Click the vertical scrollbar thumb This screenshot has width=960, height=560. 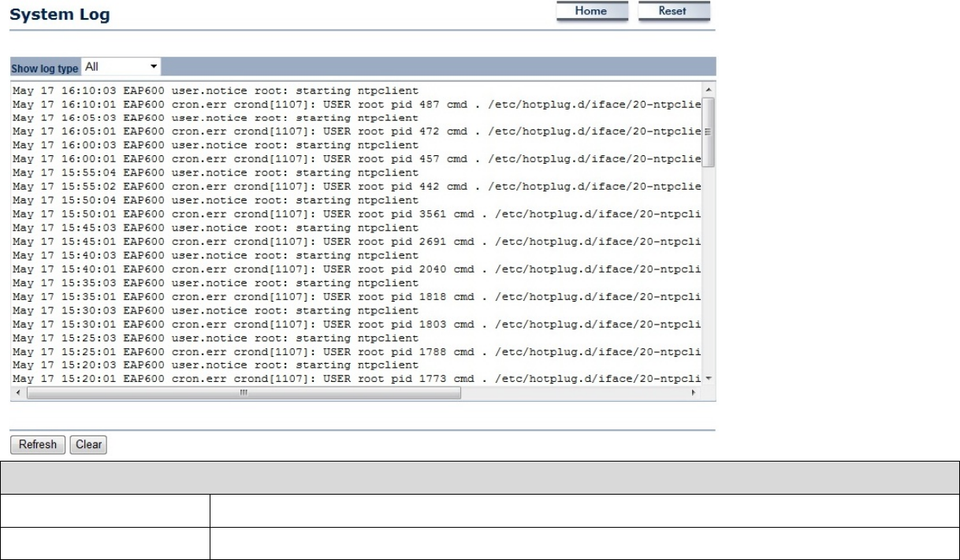coord(708,132)
